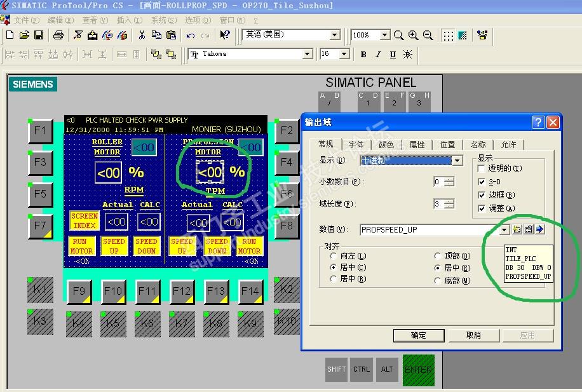The image size is (582, 392).
Task: Click the context help pointer icon
Action: [224, 35]
